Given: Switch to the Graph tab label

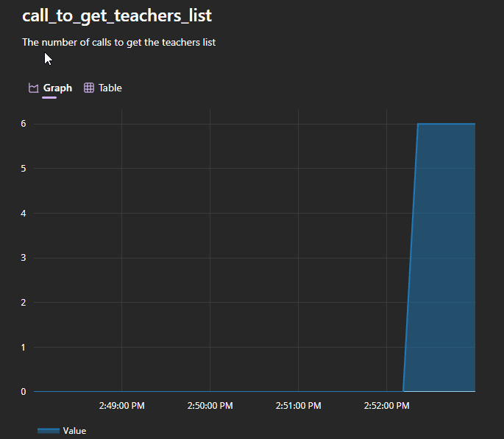Looking at the screenshot, I should pyautogui.click(x=57, y=88).
